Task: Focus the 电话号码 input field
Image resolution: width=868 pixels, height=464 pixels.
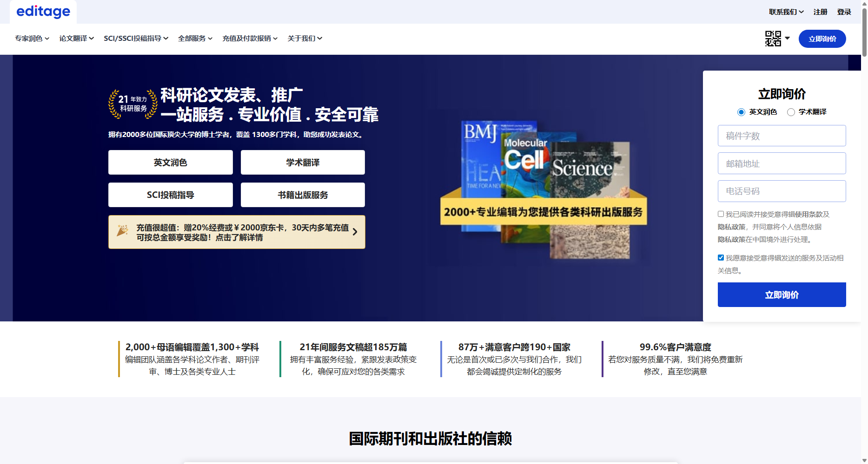Action: click(x=782, y=191)
